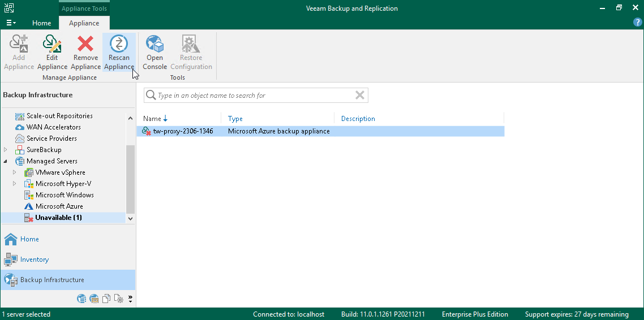Open the Tape Infrastructure view icon
Viewport: 644px width, 320px height.
click(94, 299)
